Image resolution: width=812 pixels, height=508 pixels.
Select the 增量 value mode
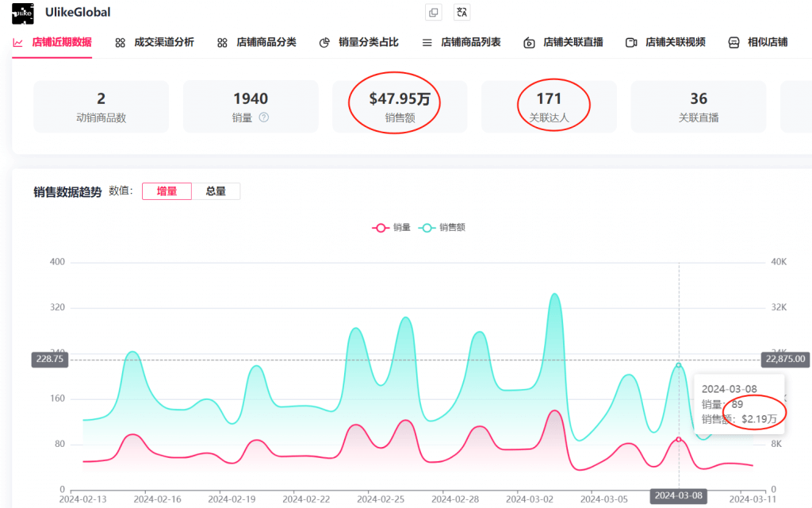point(167,191)
